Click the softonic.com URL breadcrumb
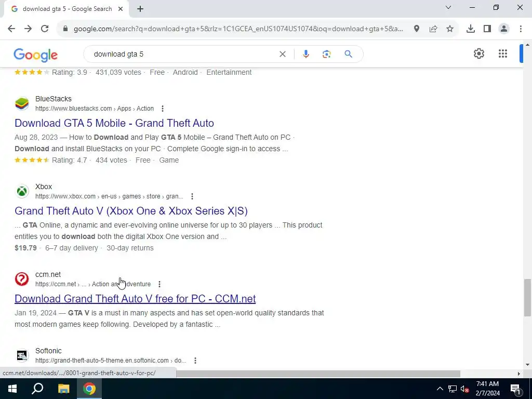Image resolution: width=532 pixels, height=399 pixels. pos(111,361)
